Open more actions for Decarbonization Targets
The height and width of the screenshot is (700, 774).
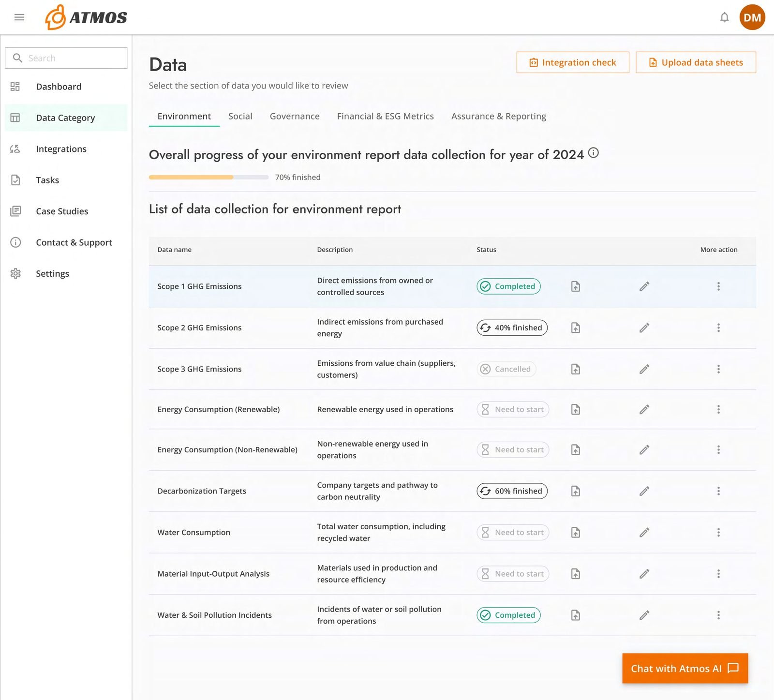[718, 491]
